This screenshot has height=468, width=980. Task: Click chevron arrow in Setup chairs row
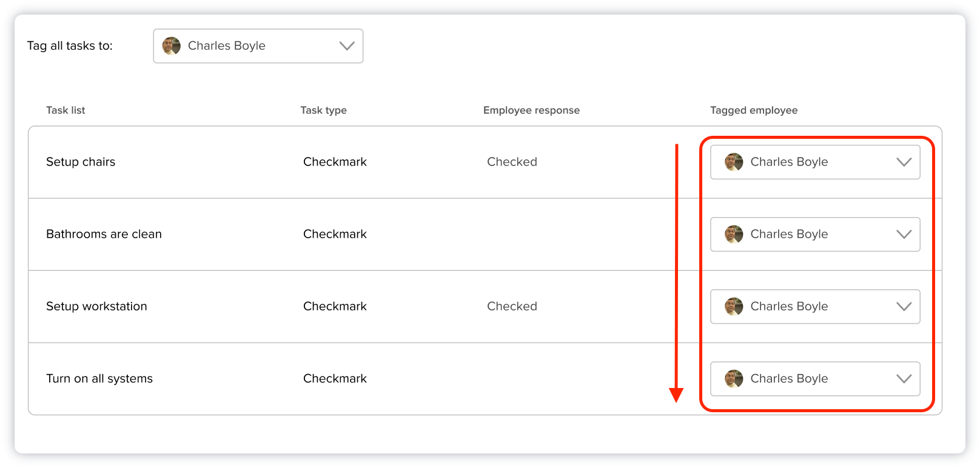click(x=904, y=162)
